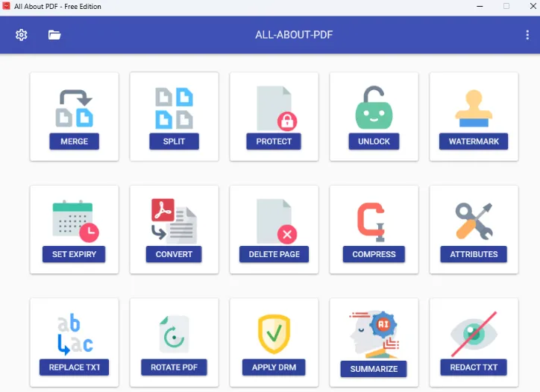Viewport: 540px width, 392px height.
Task: Click the CONVERT button
Action: [x=174, y=254]
